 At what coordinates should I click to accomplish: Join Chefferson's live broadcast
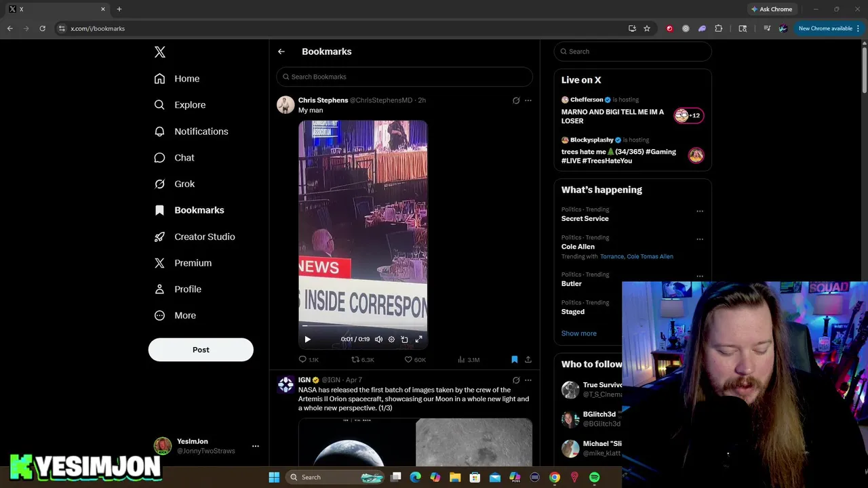(633, 110)
